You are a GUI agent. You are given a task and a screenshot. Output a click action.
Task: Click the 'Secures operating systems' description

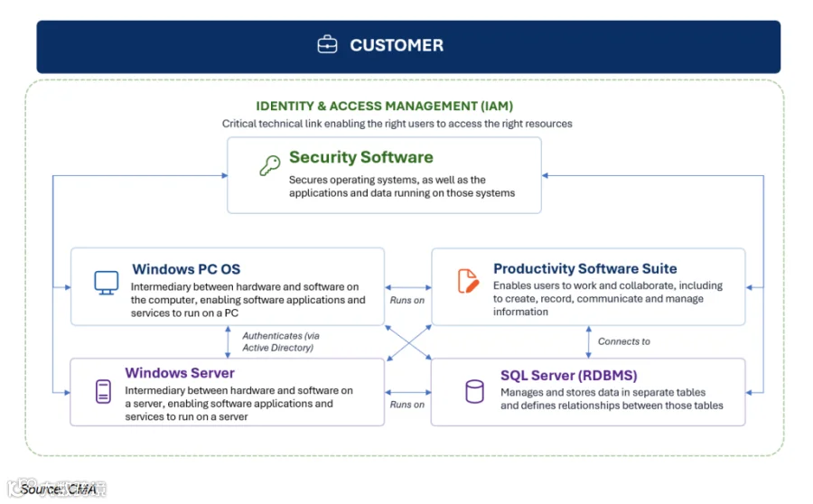tap(402, 186)
